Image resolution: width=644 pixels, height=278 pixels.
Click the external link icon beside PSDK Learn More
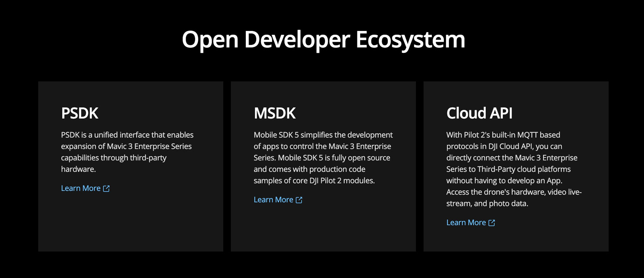tap(106, 189)
